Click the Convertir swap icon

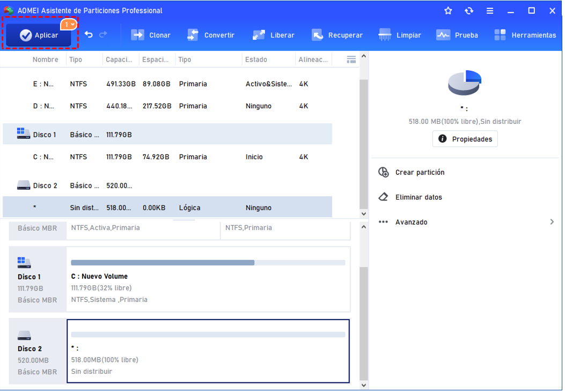pyautogui.click(x=193, y=35)
